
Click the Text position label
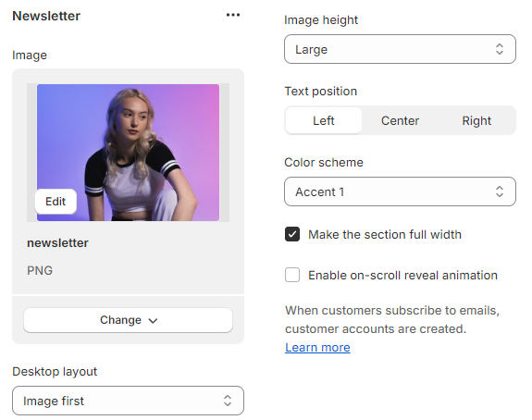pyautogui.click(x=321, y=92)
